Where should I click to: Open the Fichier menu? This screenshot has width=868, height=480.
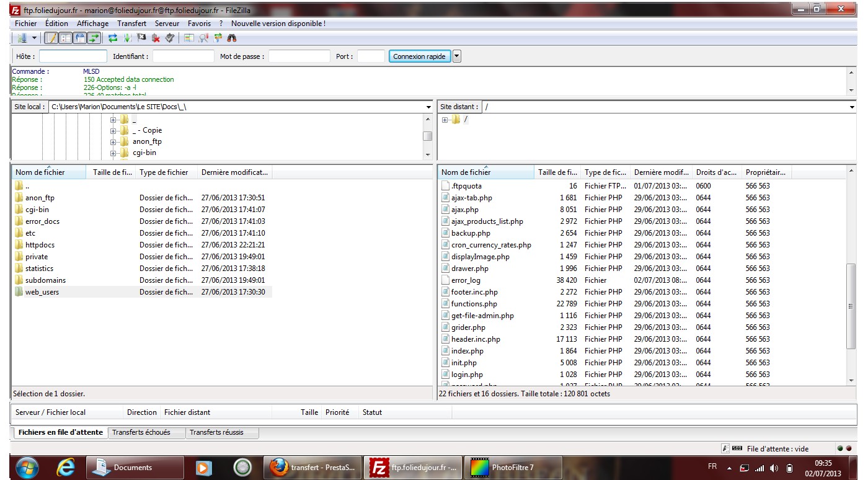click(26, 24)
